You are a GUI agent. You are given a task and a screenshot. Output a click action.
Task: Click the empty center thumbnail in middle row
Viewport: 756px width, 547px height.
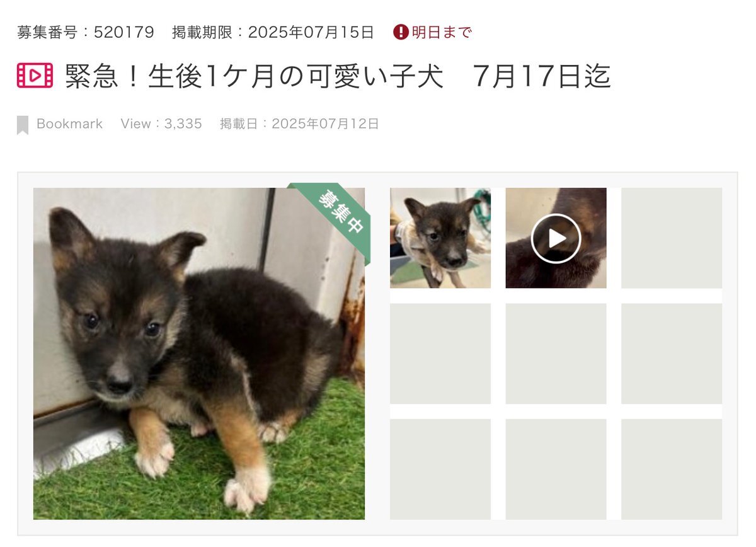click(x=556, y=354)
